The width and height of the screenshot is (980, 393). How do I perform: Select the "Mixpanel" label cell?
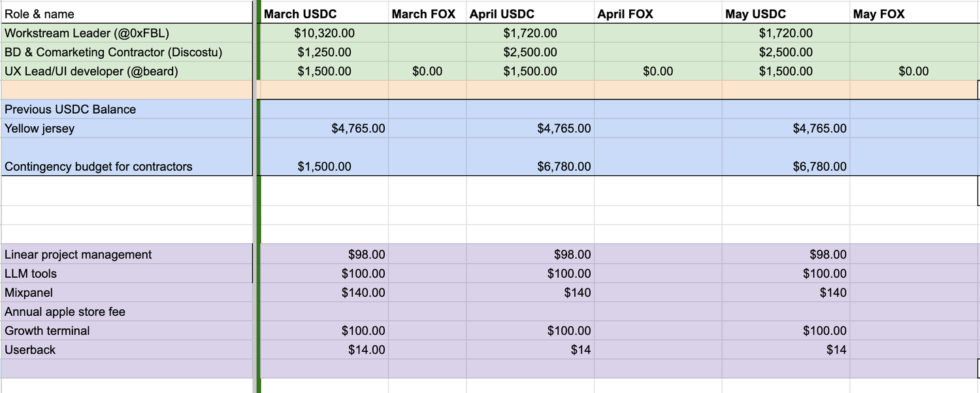click(29, 292)
